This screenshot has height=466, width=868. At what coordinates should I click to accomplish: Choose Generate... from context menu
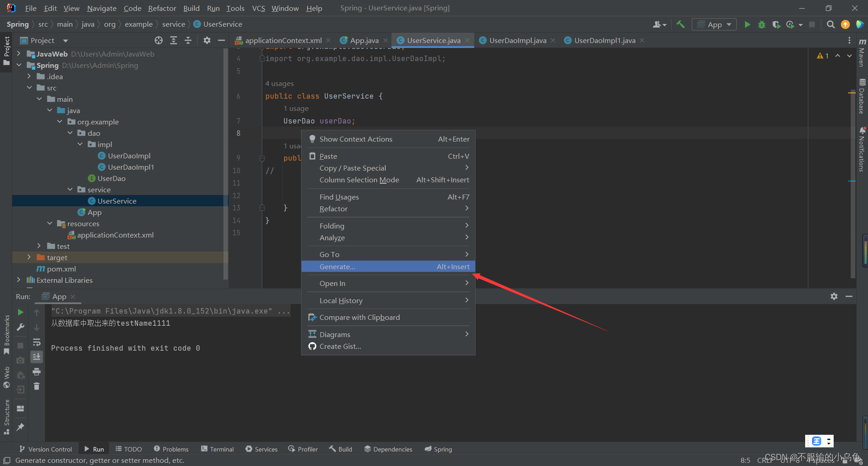click(388, 266)
